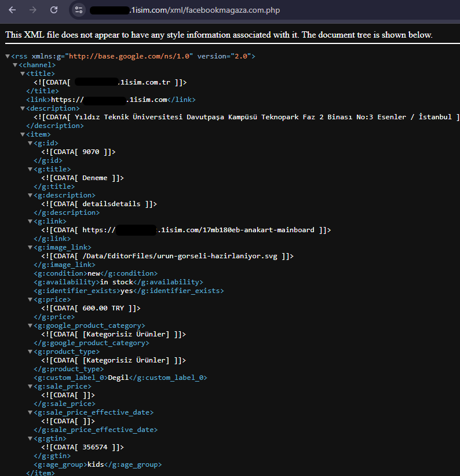Click Kategorisiz Ürünler under google_product_category
The width and height of the screenshot is (460, 476).
click(x=126, y=334)
